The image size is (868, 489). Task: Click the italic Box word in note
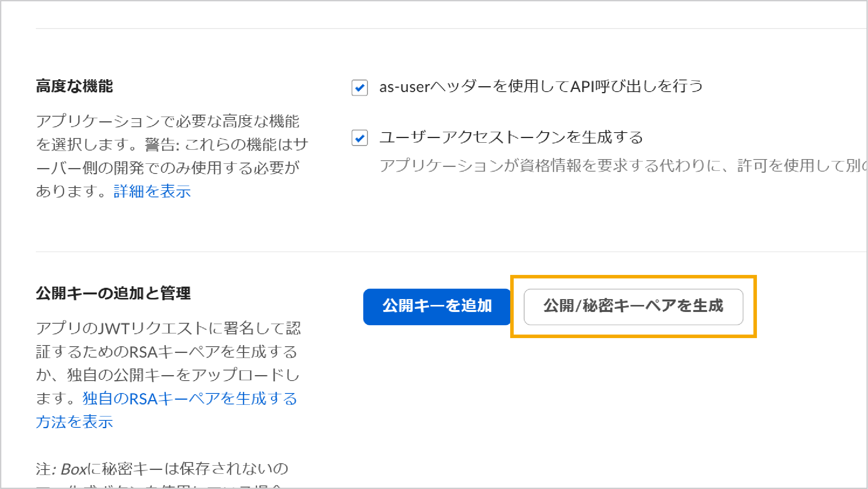pos(74,469)
